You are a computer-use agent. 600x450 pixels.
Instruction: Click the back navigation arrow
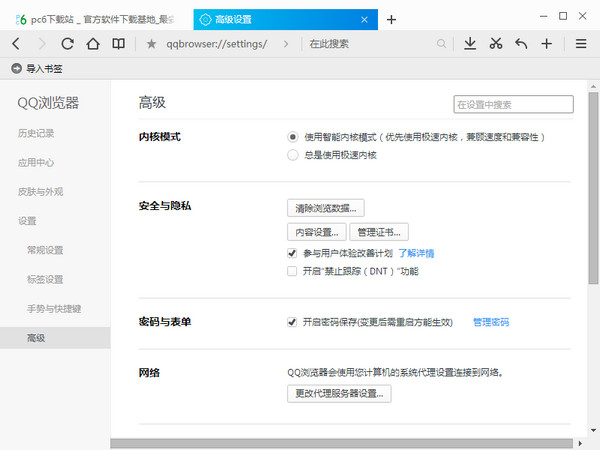[x=16, y=43]
